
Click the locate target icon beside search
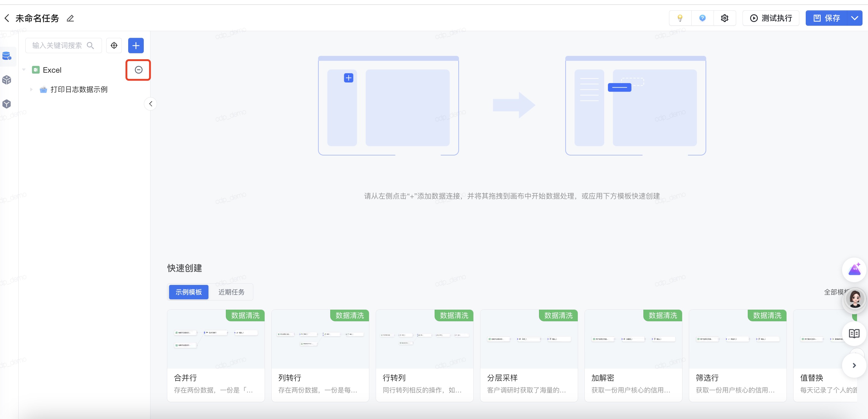click(x=114, y=46)
